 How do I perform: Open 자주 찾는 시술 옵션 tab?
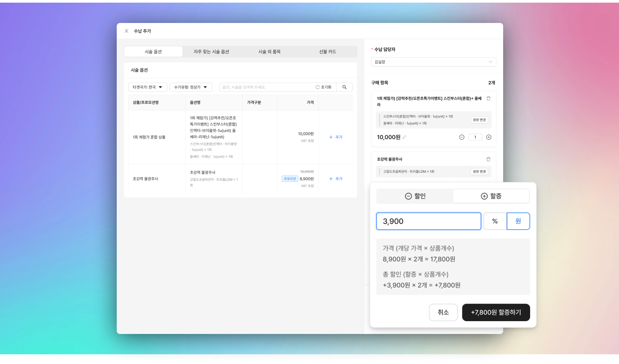pyautogui.click(x=211, y=52)
